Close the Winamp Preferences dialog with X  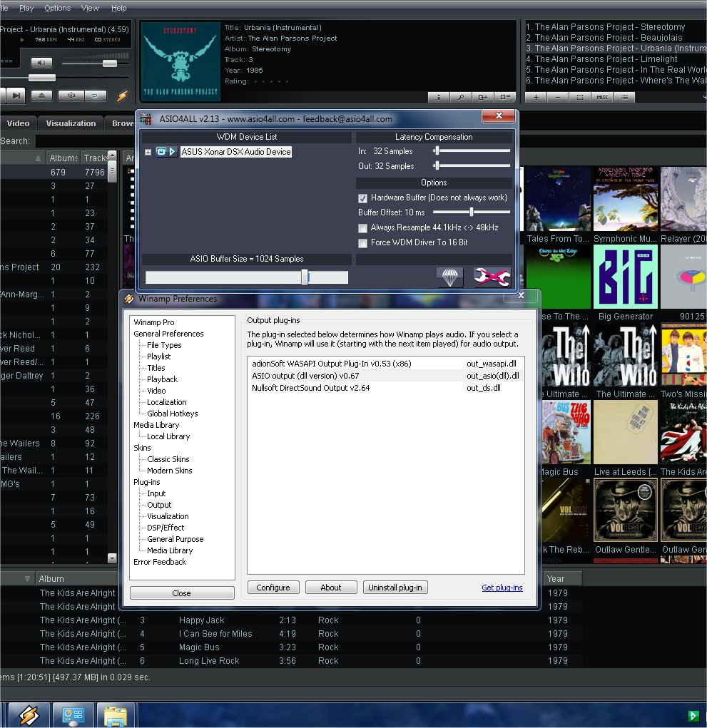pyautogui.click(x=522, y=295)
